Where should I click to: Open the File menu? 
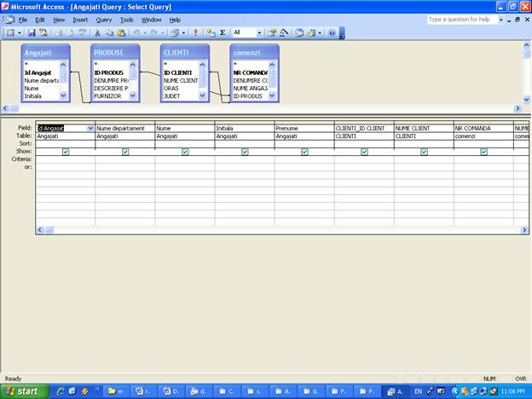click(x=23, y=20)
